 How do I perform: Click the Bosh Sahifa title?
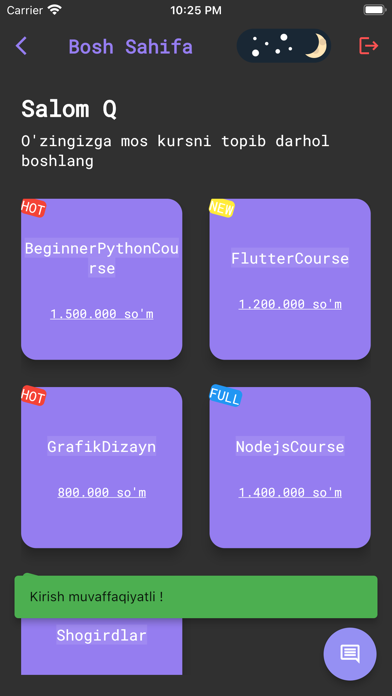(131, 47)
